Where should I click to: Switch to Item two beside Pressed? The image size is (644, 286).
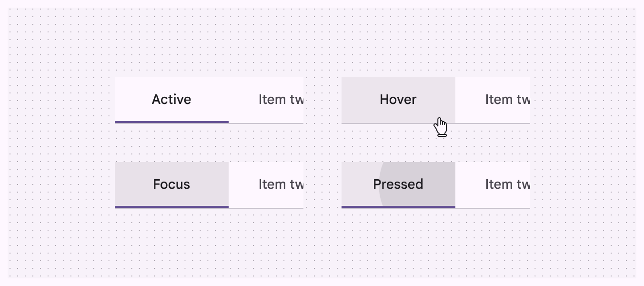507,184
